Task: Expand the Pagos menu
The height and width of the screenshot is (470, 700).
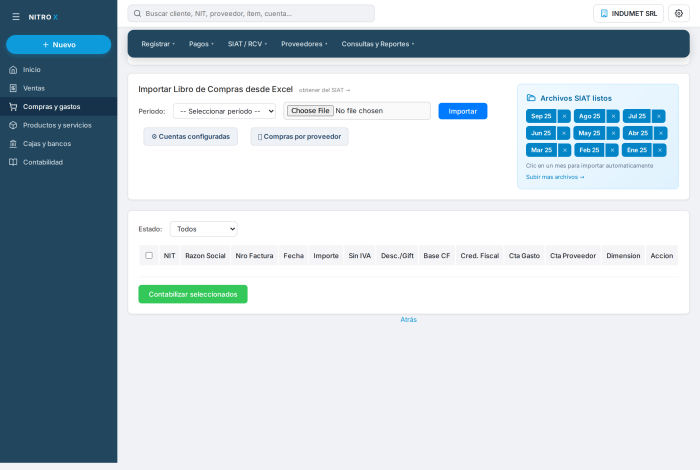Action: [201, 44]
